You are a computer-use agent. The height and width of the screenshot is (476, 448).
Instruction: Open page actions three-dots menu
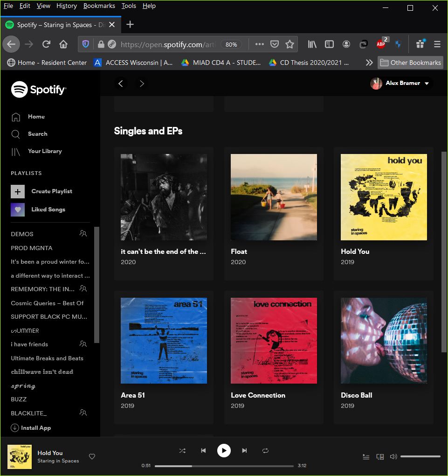[x=259, y=44]
